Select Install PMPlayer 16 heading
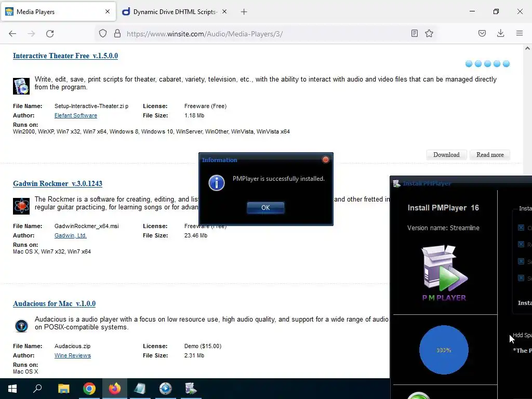Screen dimensions: 532x399 pyautogui.click(x=444, y=208)
